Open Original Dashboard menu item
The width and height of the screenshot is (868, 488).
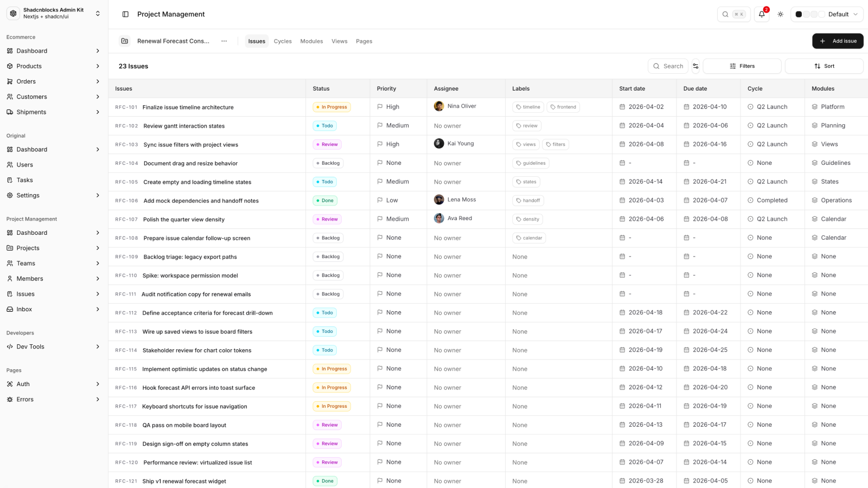[x=54, y=150]
